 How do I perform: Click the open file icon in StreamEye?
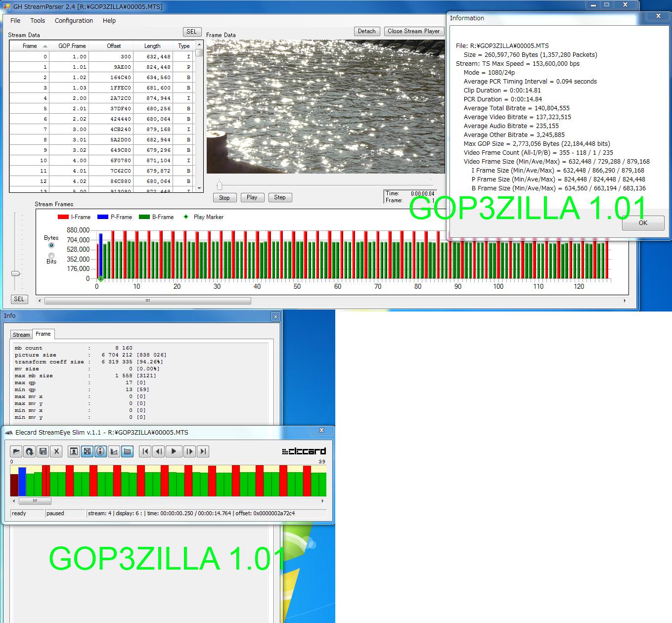pos(16,451)
